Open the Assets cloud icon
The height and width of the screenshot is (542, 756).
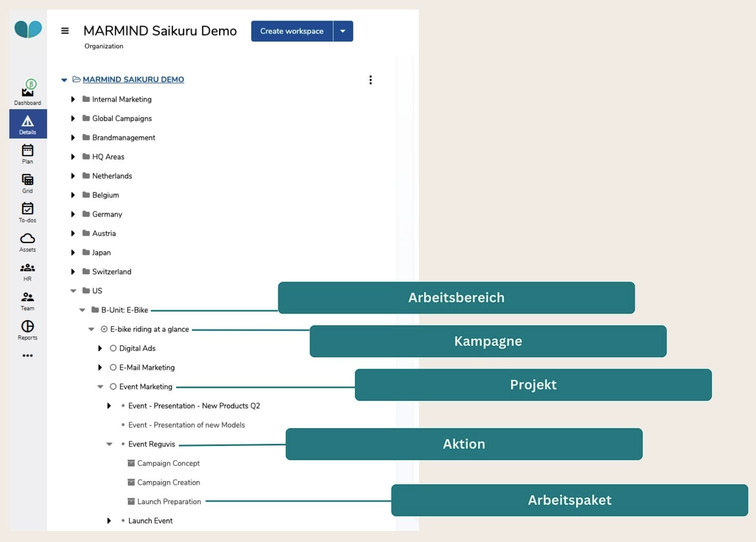(28, 241)
